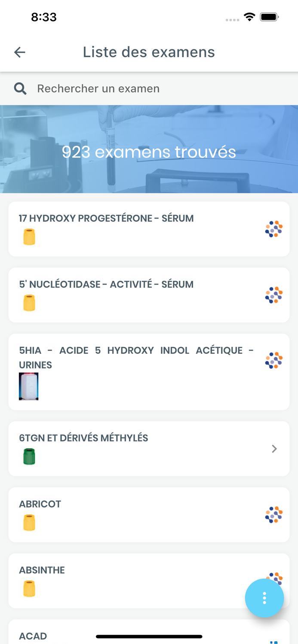Click the chevron on the 6TGN row
Viewport: 298px width, 644px height.
coord(274,449)
